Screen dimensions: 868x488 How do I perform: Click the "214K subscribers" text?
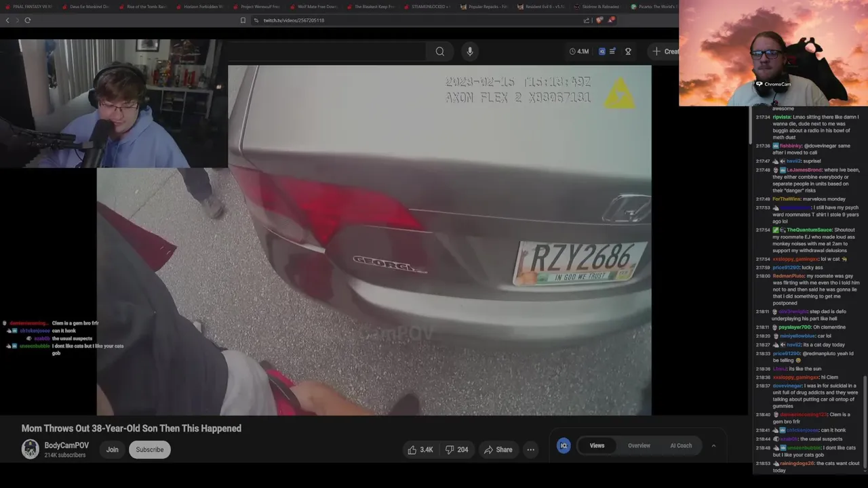(65, 455)
